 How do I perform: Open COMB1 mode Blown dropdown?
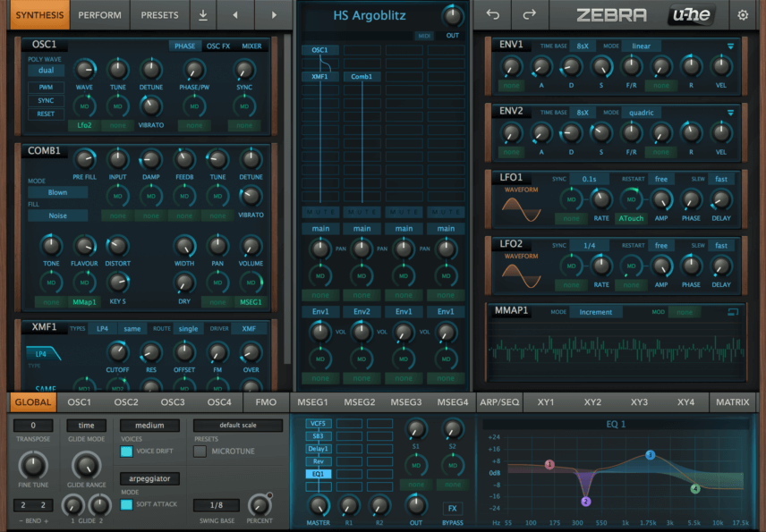(57, 192)
